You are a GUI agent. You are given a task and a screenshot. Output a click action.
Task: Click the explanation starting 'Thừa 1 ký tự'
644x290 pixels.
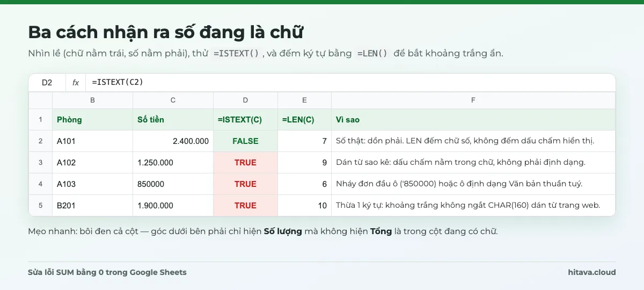pos(473,206)
